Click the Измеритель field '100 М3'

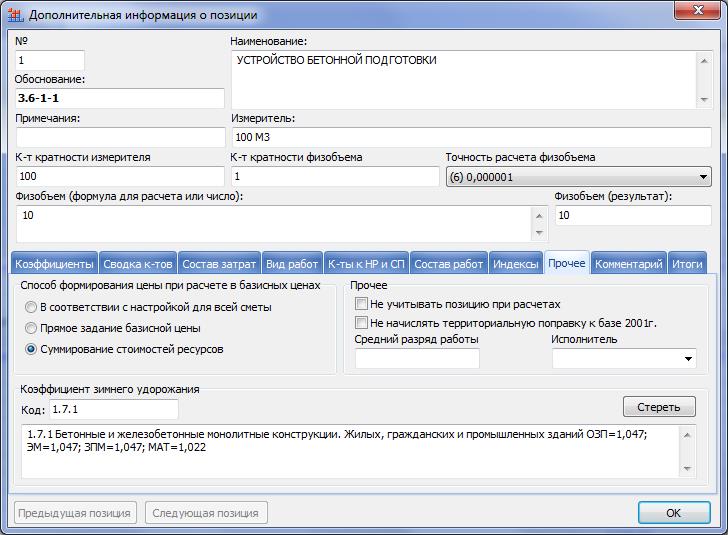click(471, 137)
